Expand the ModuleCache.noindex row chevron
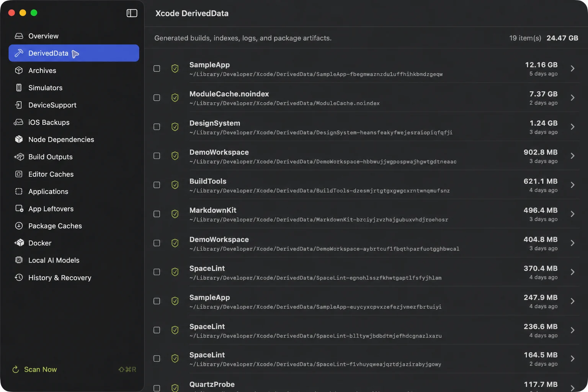The height and width of the screenshot is (392, 588). [x=572, y=98]
